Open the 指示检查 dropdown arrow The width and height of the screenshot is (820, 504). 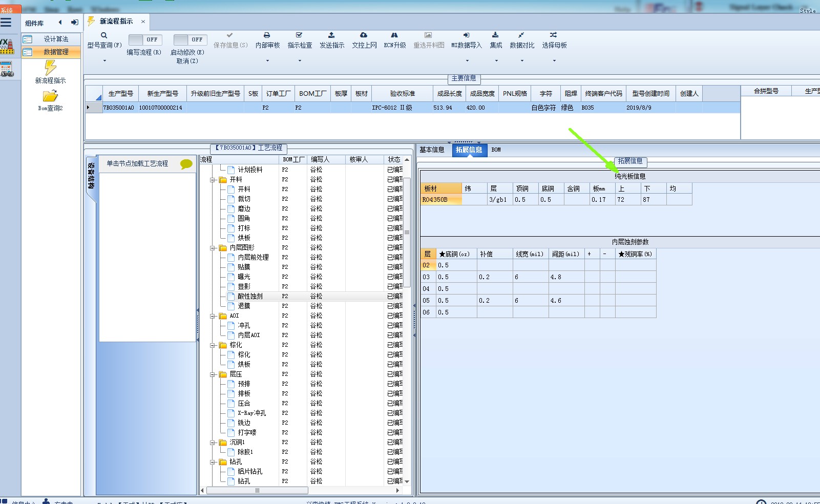(300, 61)
